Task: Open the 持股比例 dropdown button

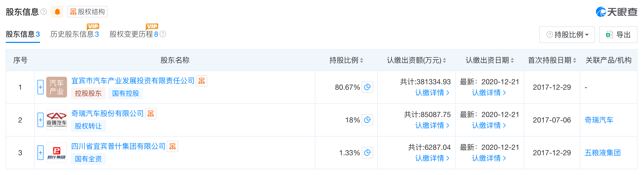Action: (567, 35)
